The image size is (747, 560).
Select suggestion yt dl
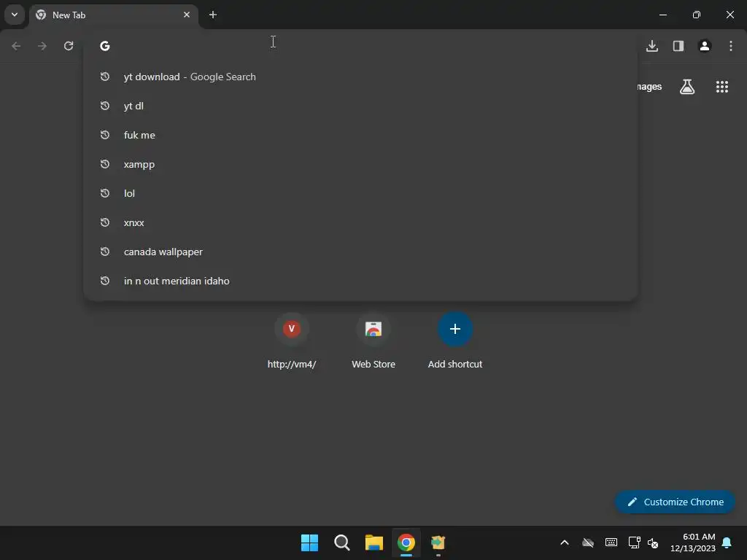[360, 106]
